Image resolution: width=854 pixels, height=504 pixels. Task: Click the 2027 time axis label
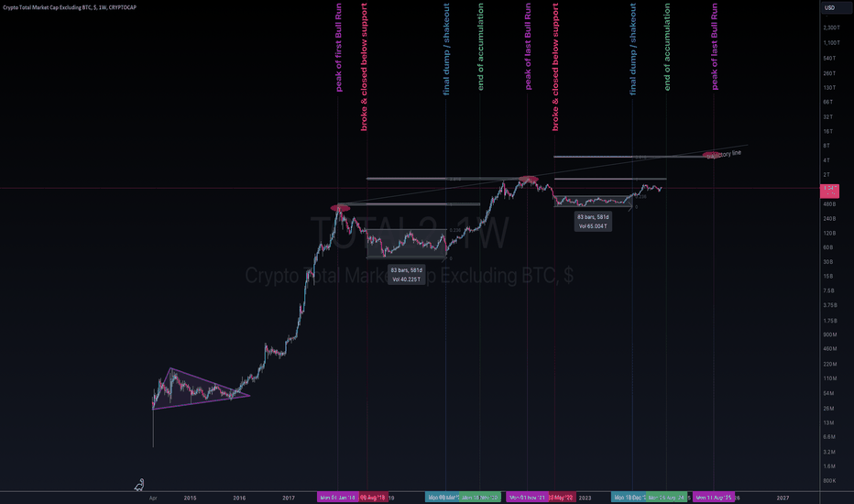click(783, 498)
